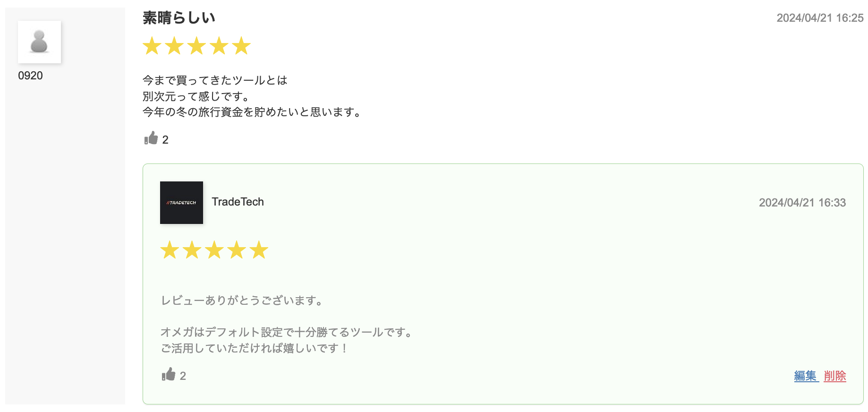The image size is (868, 412).
Task: Click the review timestamp 2024/04/21 16:25
Action: tap(820, 18)
